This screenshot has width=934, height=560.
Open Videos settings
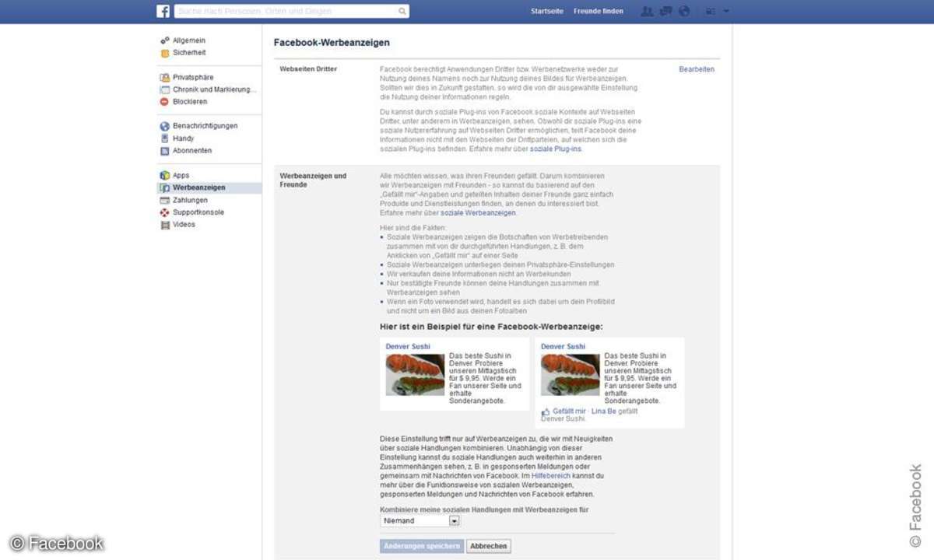point(184,225)
